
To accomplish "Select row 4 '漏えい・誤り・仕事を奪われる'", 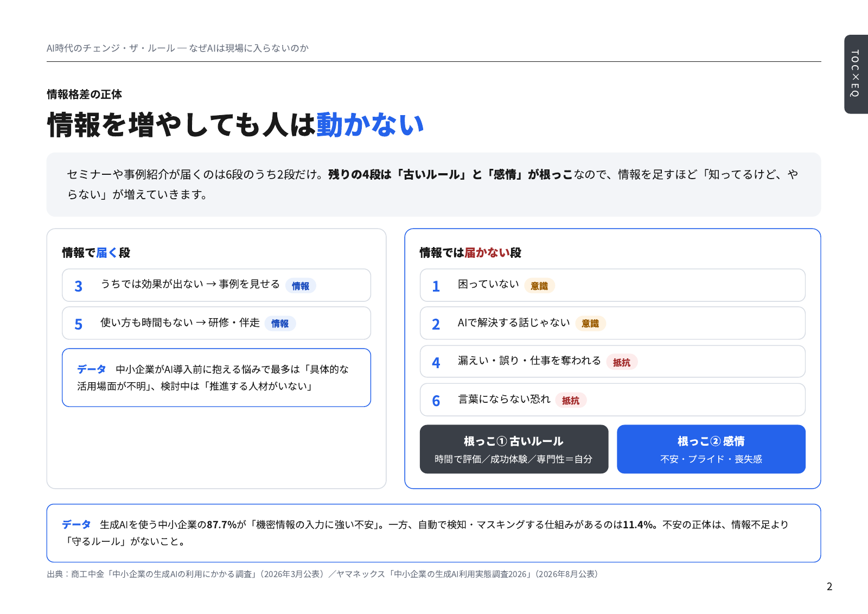I will [612, 362].
